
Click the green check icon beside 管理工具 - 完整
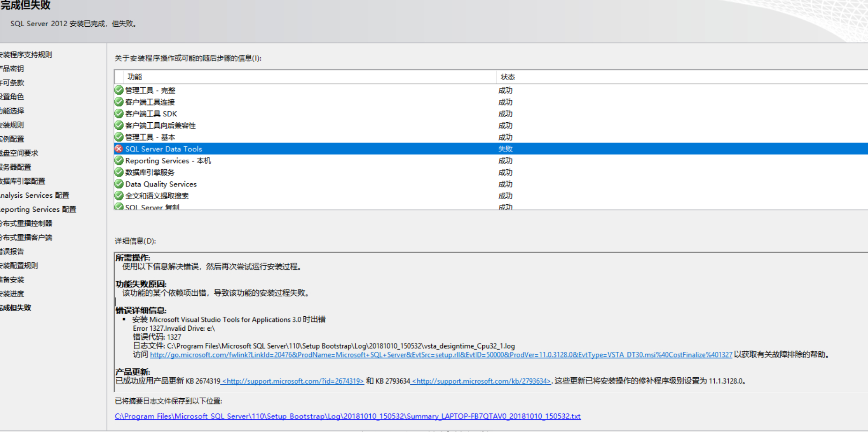pyautogui.click(x=119, y=90)
